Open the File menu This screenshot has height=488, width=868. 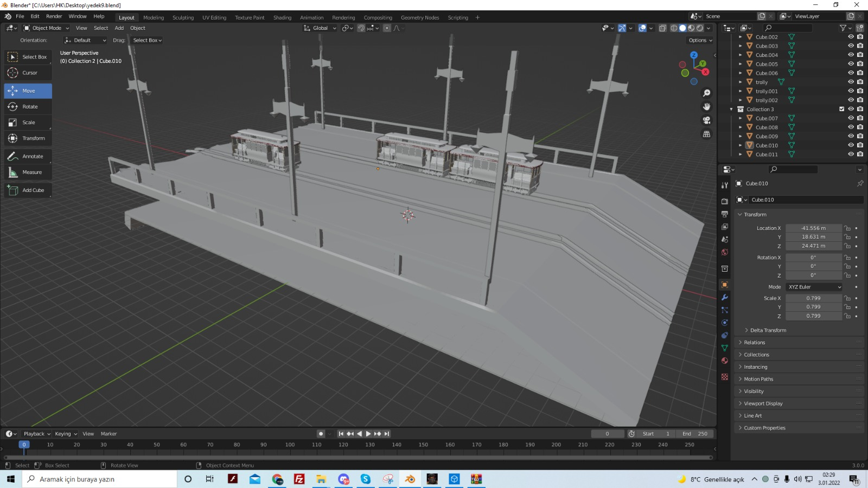click(x=20, y=16)
